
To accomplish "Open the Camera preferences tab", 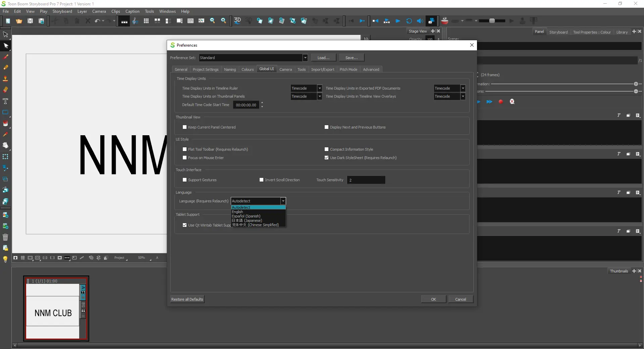I will (285, 69).
